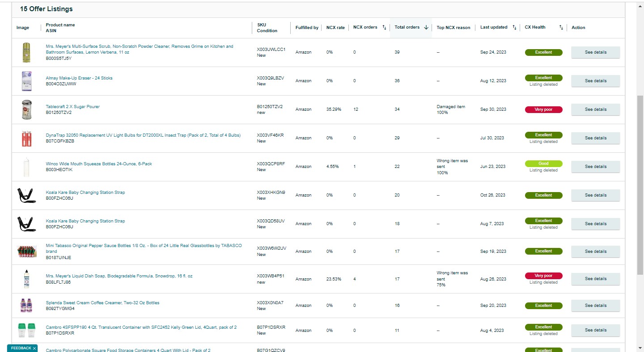See details for Winco Squeeze Bottles
The image size is (644, 352).
click(x=596, y=167)
